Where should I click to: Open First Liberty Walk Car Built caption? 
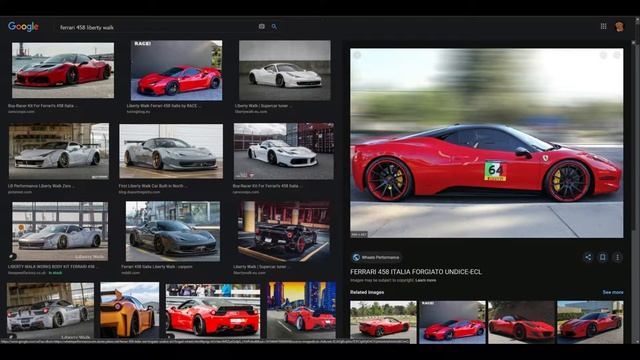[x=153, y=186]
